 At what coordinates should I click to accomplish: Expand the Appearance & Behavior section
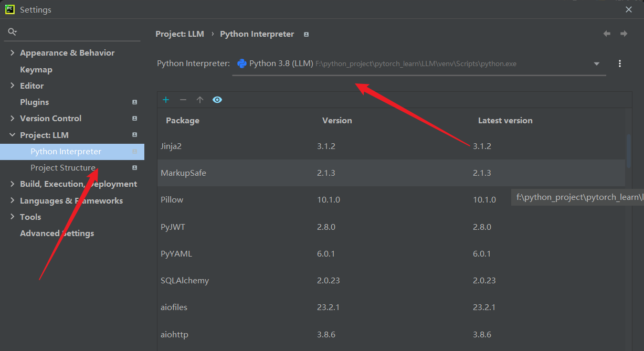12,53
